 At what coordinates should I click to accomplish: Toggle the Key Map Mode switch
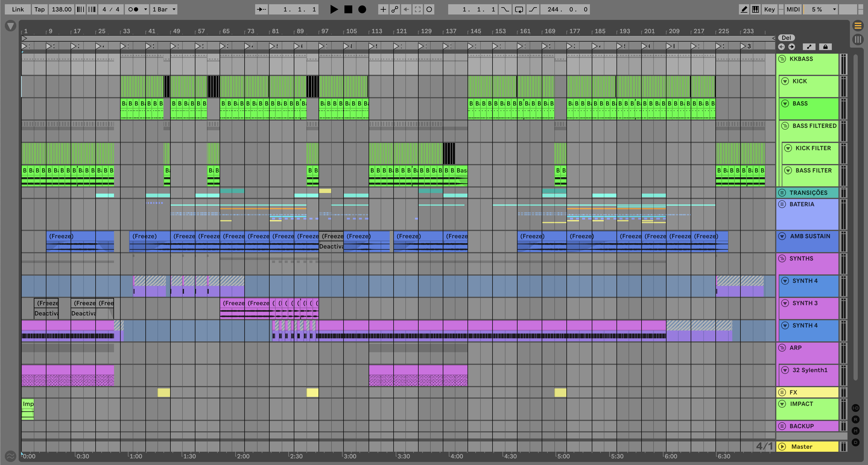[769, 9]
